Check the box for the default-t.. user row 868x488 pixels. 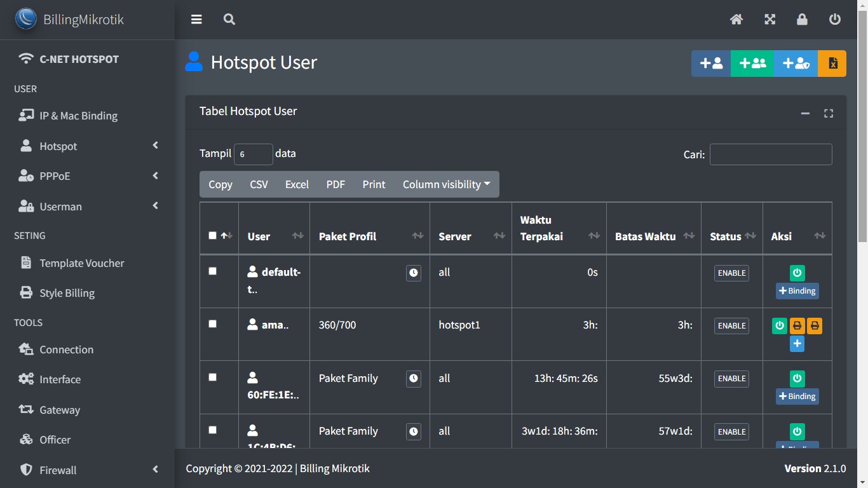point(213,271)
